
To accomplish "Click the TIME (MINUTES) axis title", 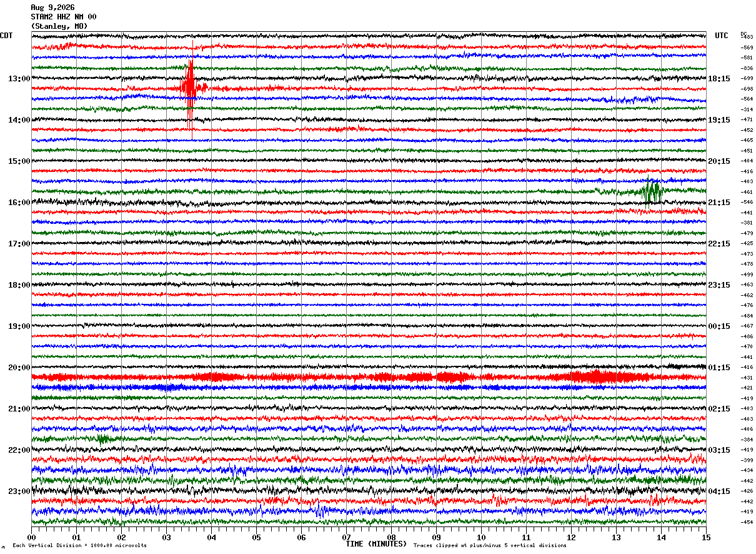I will (x=376, y=544).
